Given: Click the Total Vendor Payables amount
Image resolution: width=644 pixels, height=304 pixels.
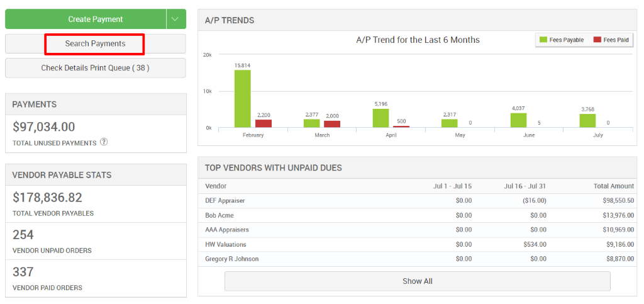Looking at the screenshot, I should click(x=47, y=198).
